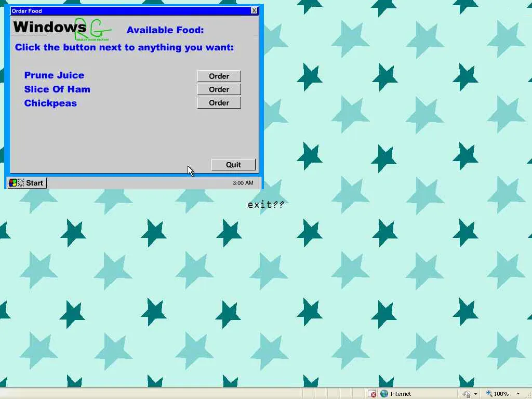Open the Start menu
The height and width of the screenshot is (399, 532).
pos(27,183)
